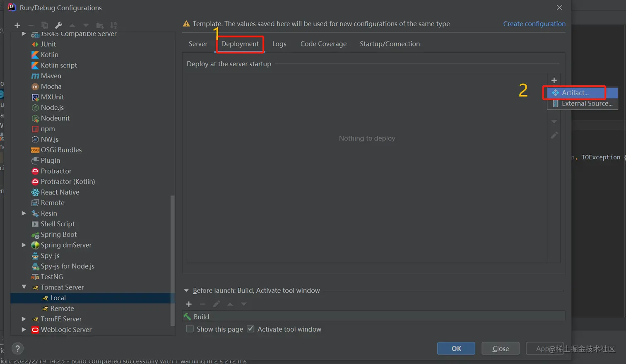Add a before launch task with plus

tap(189, 304)
